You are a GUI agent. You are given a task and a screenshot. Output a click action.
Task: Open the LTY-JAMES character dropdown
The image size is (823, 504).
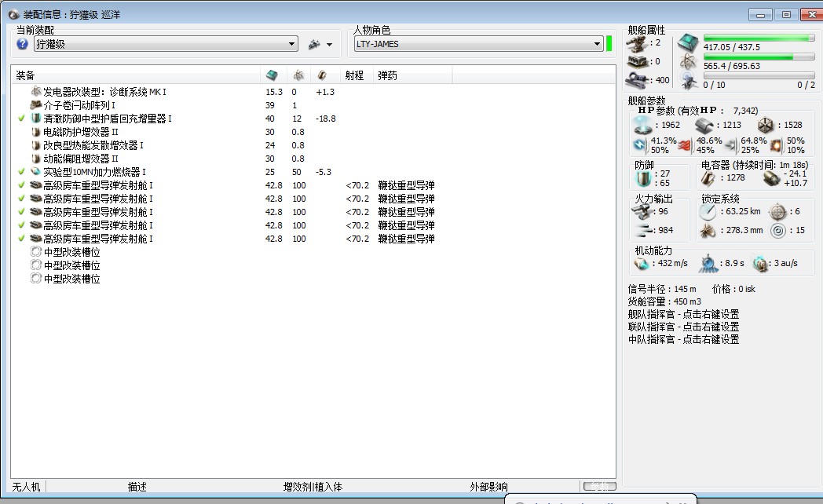click(478, 44)
